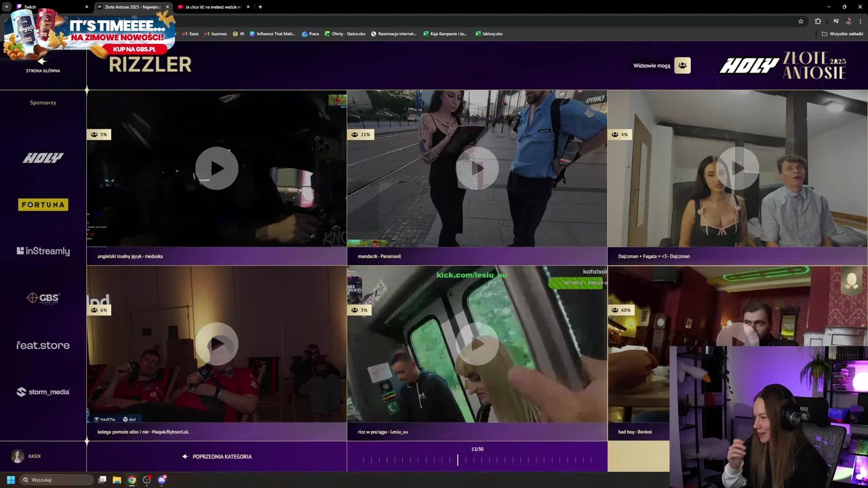Click the GBS 'It's timeeee' ad banner
Viewport: 868px width, 488px height.
pyautogui.click(x=88, y=34)
